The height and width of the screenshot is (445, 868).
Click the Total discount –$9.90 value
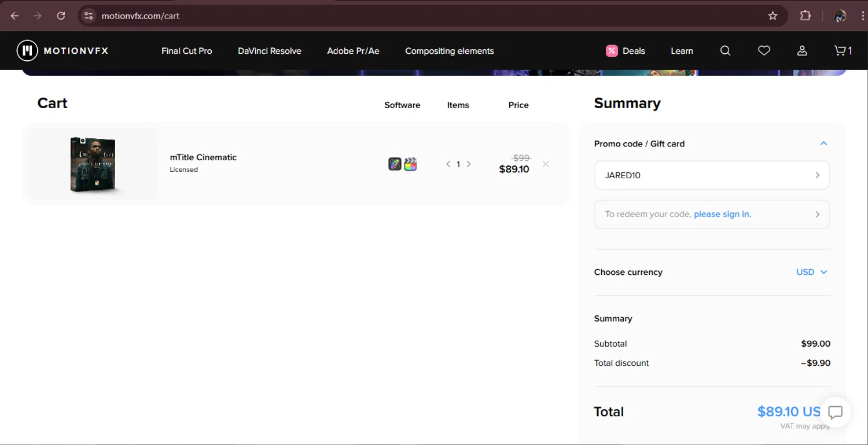pos(815,363)
